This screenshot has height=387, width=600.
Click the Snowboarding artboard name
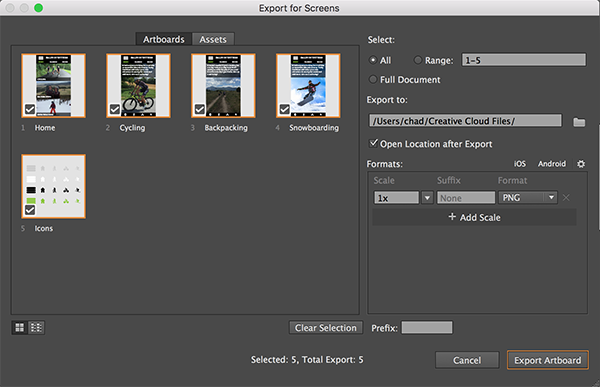314,128
